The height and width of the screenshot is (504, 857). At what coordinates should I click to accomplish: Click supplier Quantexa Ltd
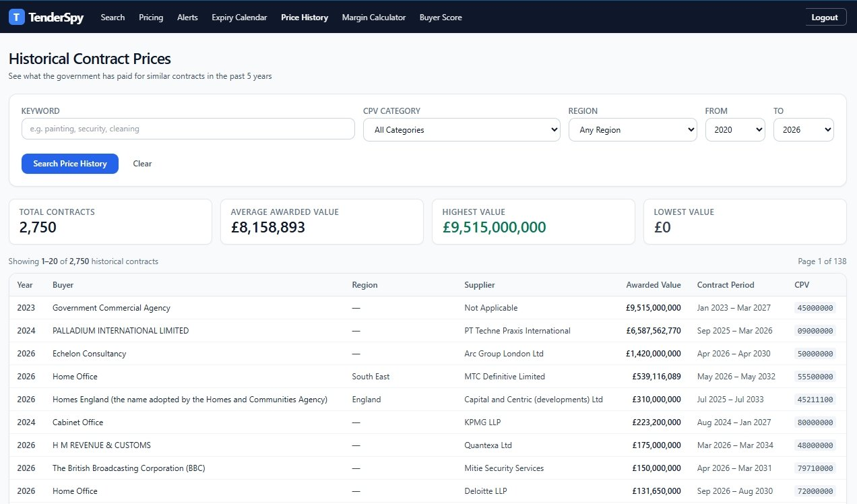pos(488,445)
